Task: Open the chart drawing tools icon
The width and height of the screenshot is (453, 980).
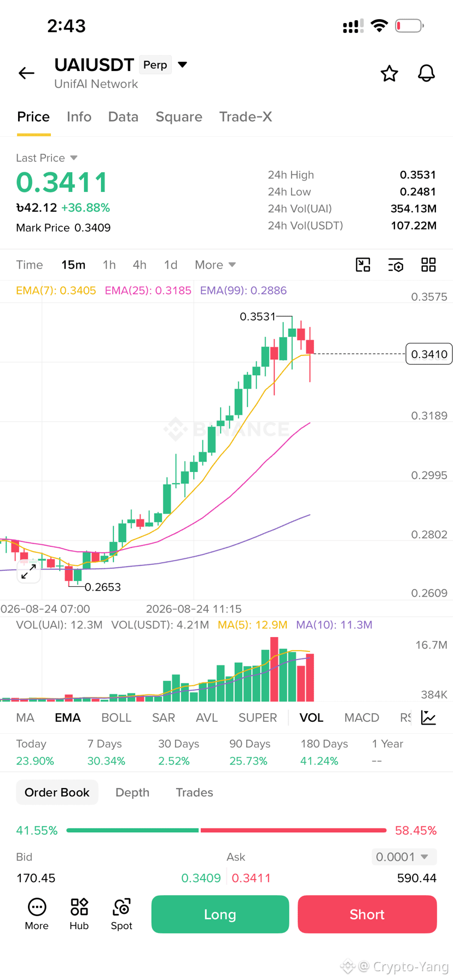Action: (x=363, y=265)
